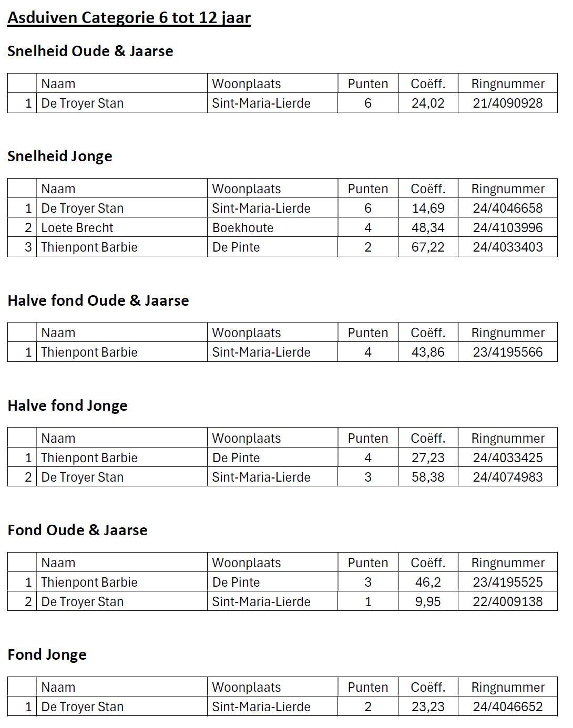Click ring number 24/4074983
This screenshot has width=573, height=728.
point(507,477)
